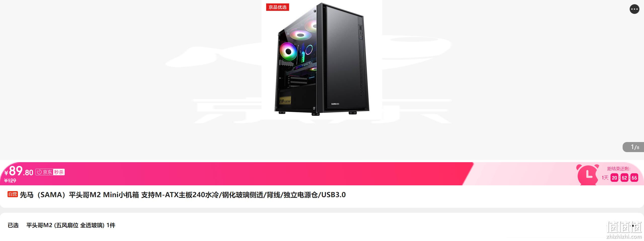Click the 秒杀 flash-sale tag
644x241 pixels.
(59, 172)
